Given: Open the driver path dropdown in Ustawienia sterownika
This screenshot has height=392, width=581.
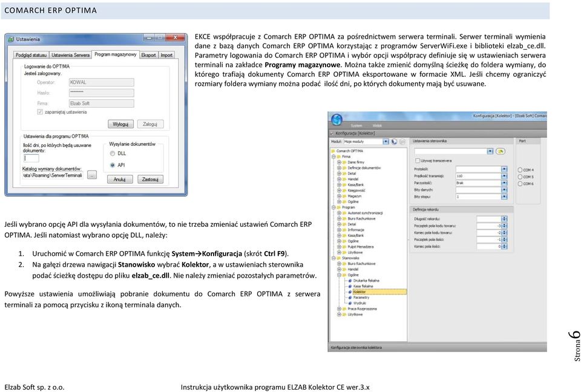Looking at the screenshot, I should [x=490, y=151].
